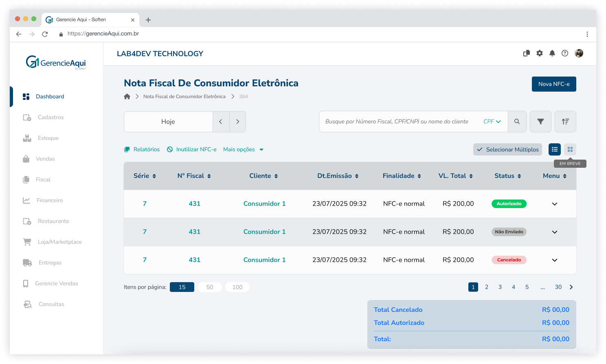
Task: Open the CPF search type dropdown
Action: pos(492,121)
